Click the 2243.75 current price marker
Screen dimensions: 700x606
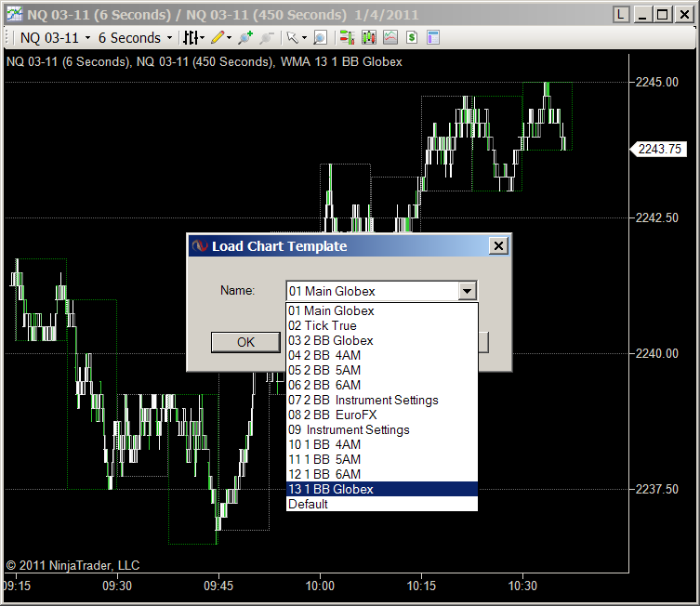[658, 149]
